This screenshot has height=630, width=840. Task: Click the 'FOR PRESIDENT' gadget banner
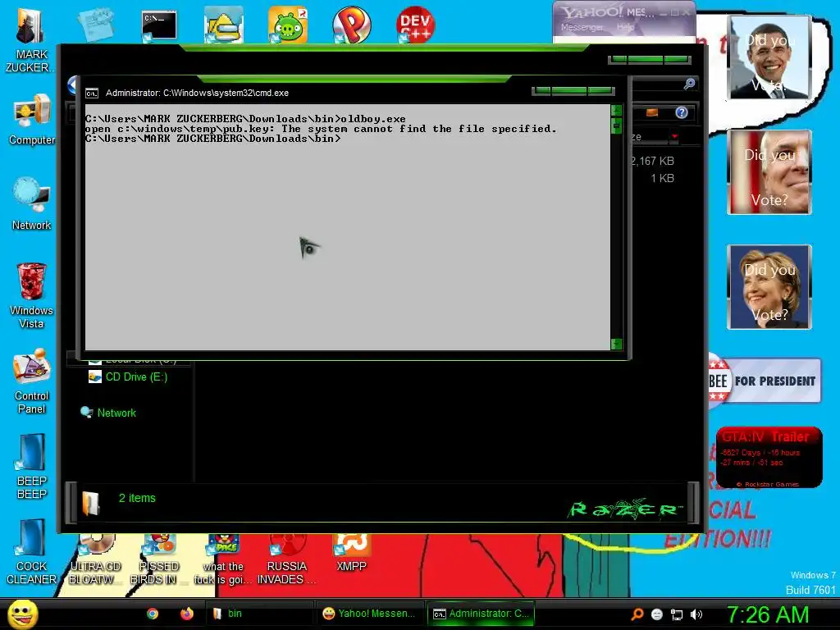coord(765,381)
